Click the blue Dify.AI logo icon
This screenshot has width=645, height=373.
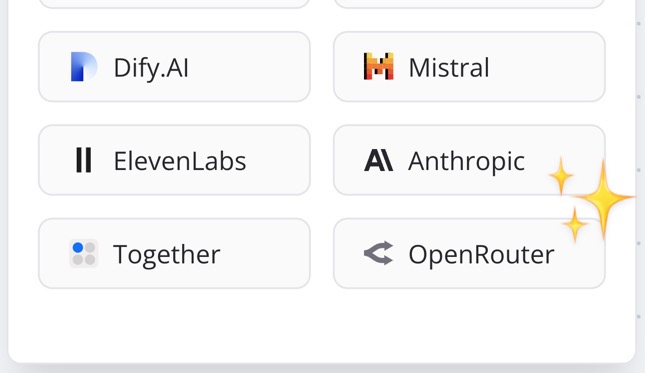[84, 67]
